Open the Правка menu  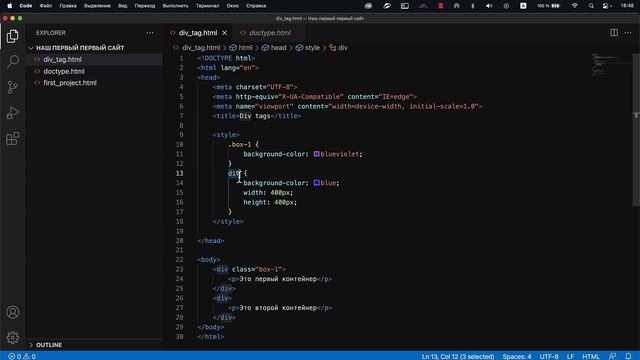pos(68,6)
